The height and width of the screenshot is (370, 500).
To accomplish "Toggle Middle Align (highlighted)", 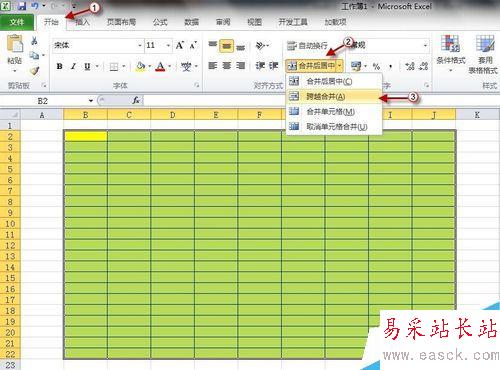I will point(226,45).
